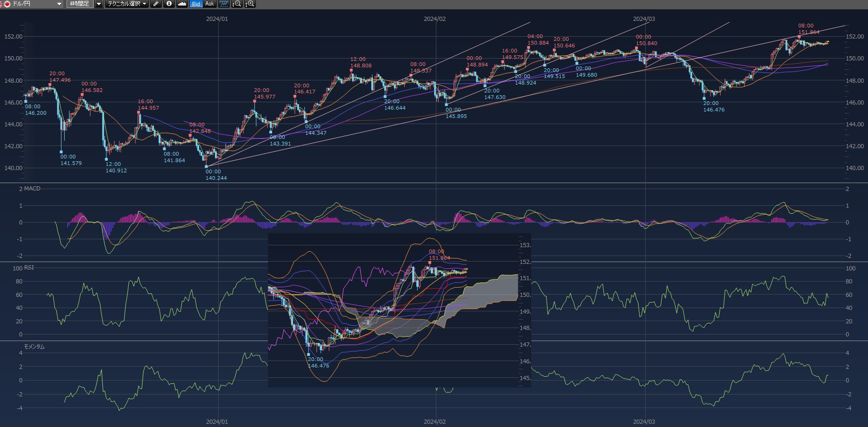Select Bid price display
This screenshot has width=868, height=427.
pos(196,4)
